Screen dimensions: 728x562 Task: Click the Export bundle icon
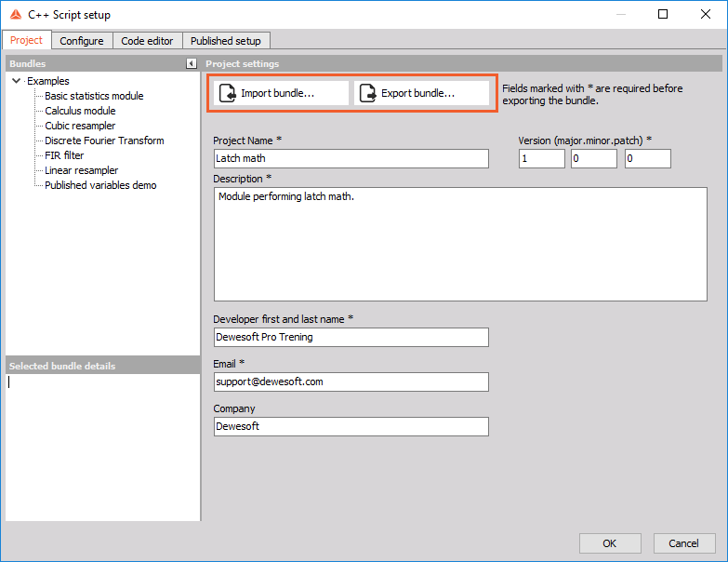[x=367, y=93]
